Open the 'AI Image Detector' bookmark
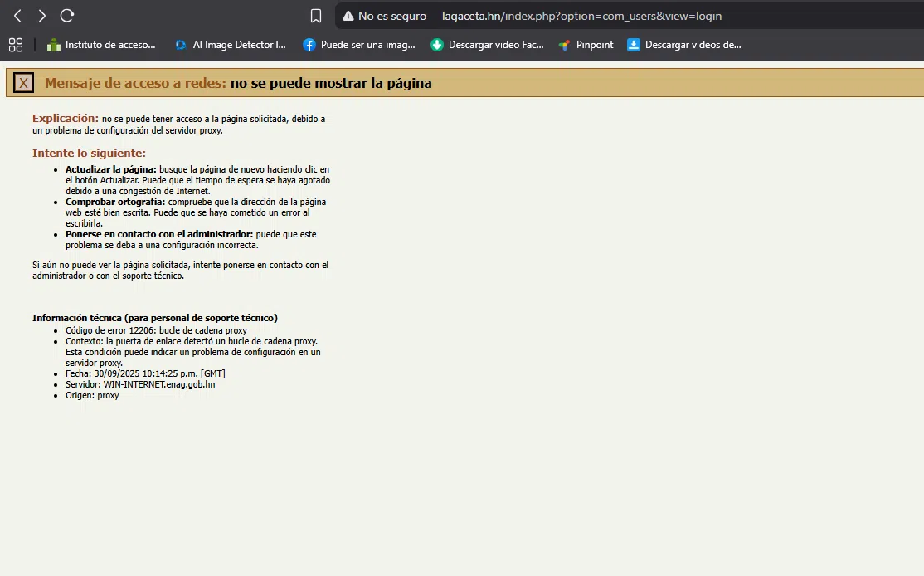The width and height of the screenshot is (924, 576). pos(230,45)
